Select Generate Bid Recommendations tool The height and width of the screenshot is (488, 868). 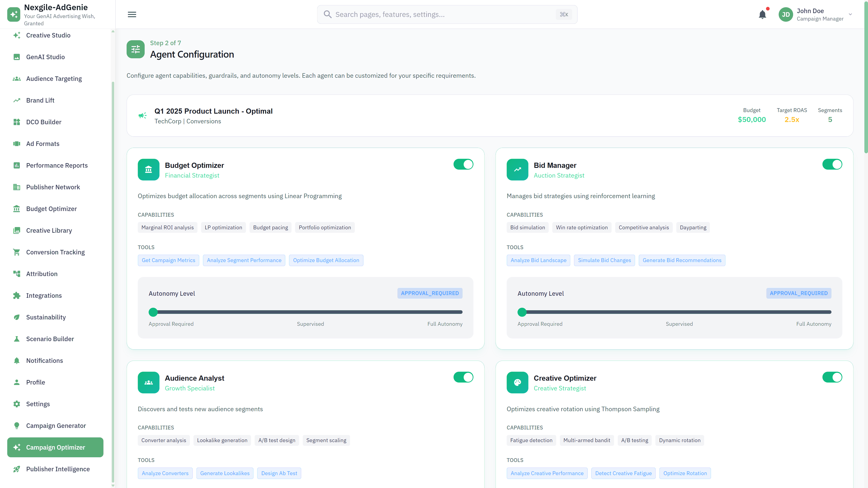682,260
